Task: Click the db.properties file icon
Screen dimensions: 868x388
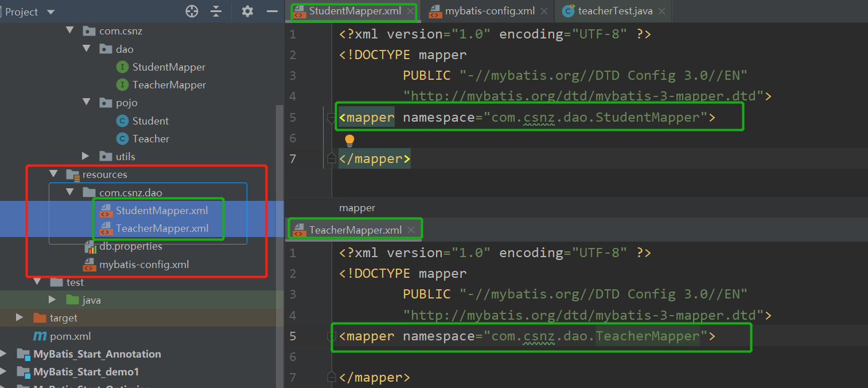Action: tap(89, 247)
